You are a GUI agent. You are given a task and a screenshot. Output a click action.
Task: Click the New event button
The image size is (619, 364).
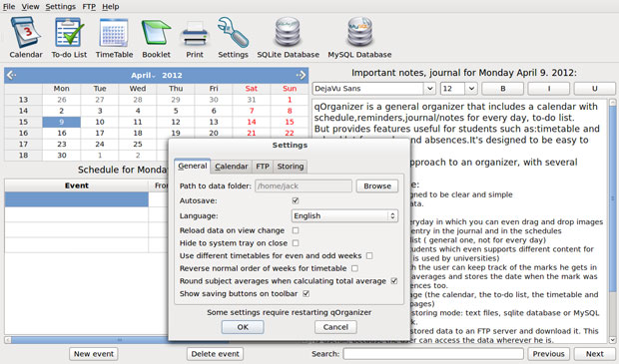94,354
